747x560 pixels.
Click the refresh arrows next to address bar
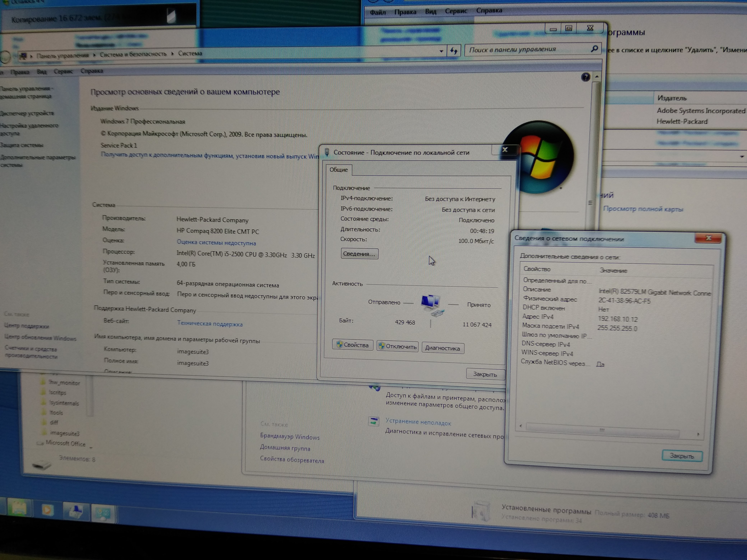coord(454,51)
